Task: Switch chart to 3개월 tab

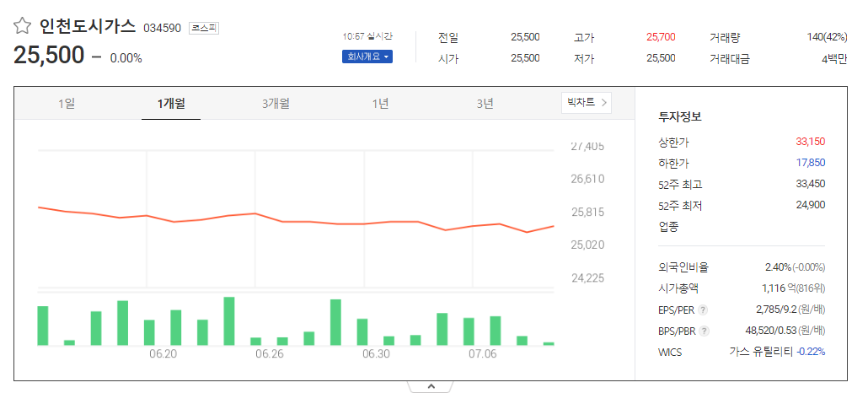Action: tap(276, 104)
